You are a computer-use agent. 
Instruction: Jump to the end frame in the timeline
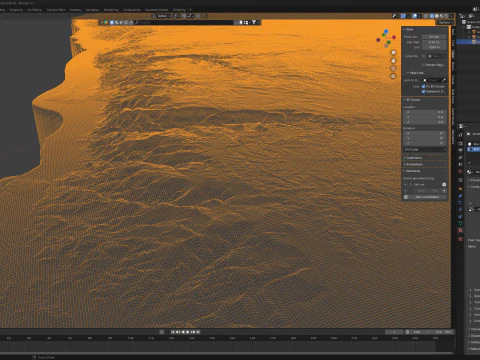[x=198, y=332]
